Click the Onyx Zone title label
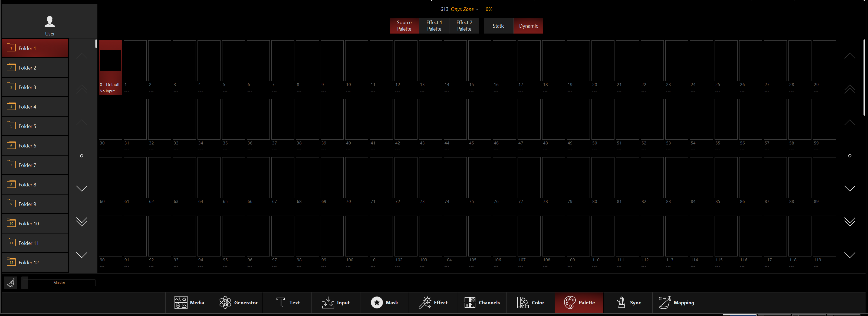 click(x=462, y=9)
